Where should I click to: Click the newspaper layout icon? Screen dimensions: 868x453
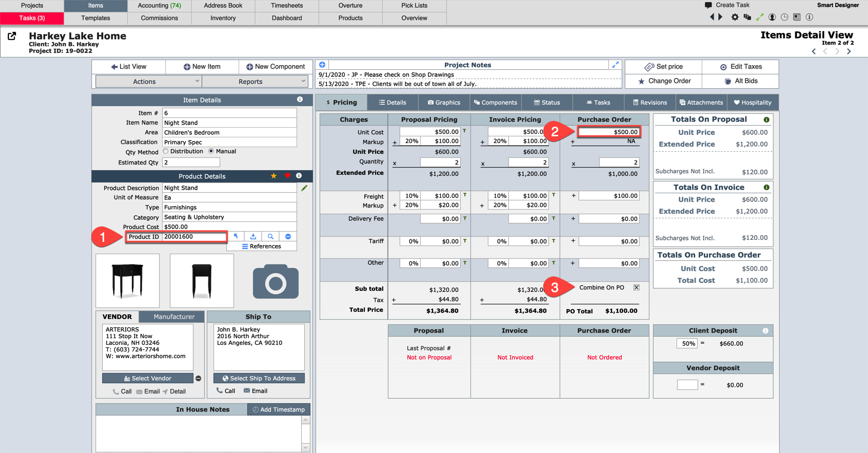[x=797, y=17]
